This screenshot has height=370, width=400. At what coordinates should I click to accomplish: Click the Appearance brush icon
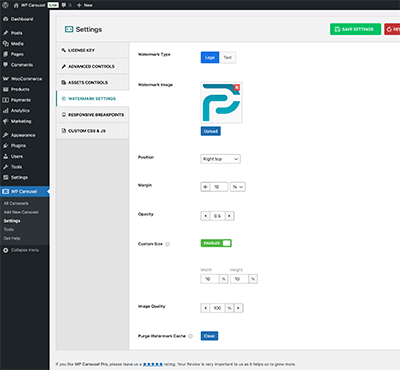[6, 135]
